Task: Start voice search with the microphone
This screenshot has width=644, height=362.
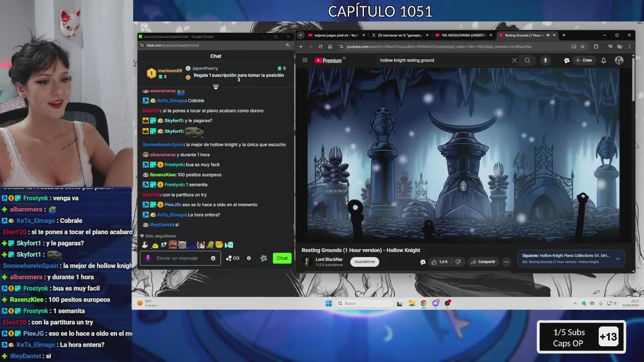Action: pos(545,60)
